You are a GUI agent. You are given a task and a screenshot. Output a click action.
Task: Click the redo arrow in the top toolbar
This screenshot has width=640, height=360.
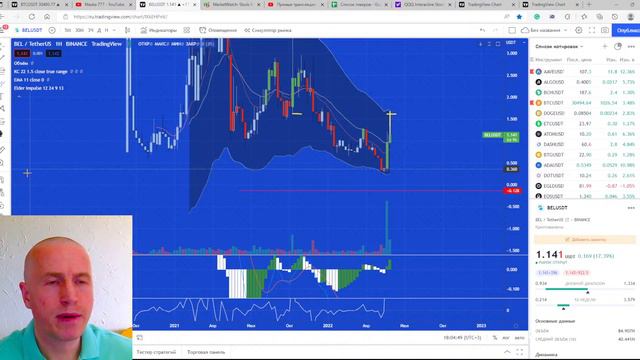point(496,30)
